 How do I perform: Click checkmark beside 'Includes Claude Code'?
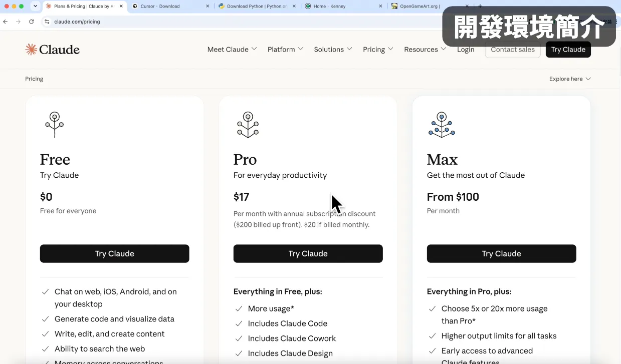tap(239, 323)
